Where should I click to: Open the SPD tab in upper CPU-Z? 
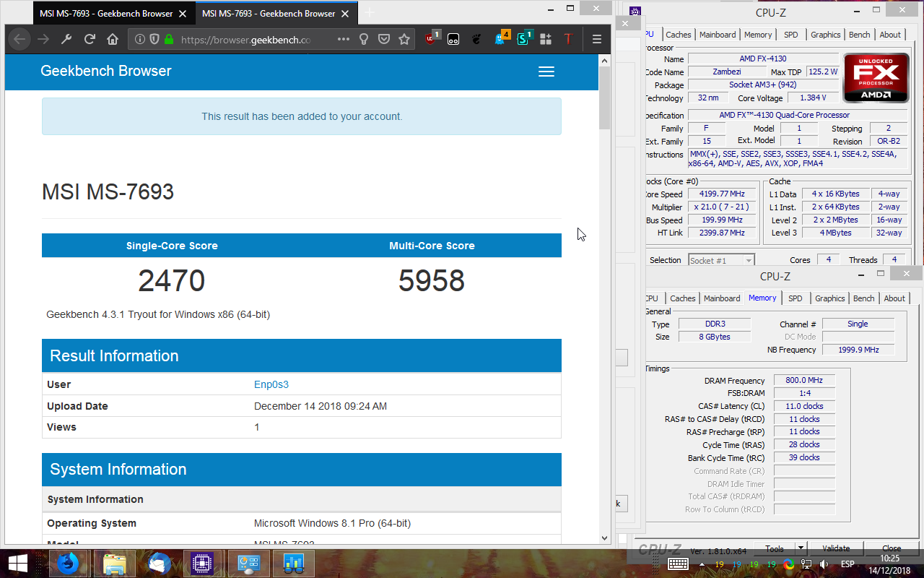click(x=791, y=35)
